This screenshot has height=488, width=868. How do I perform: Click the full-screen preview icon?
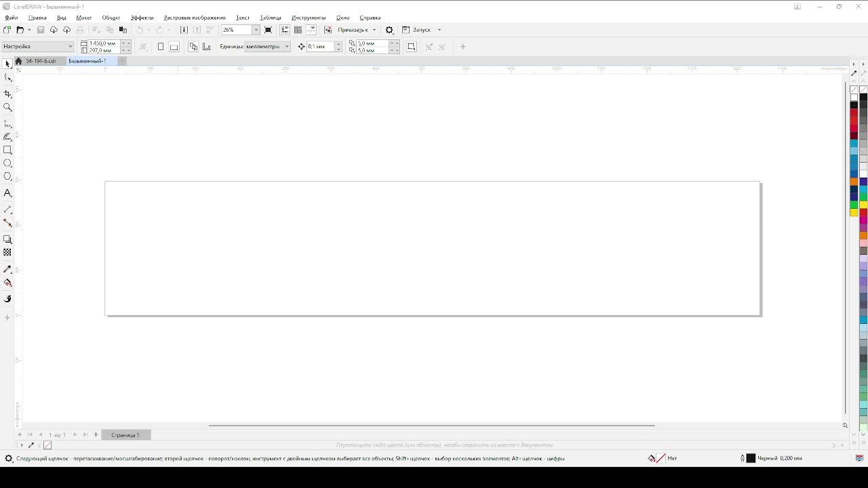click(268, 30)
